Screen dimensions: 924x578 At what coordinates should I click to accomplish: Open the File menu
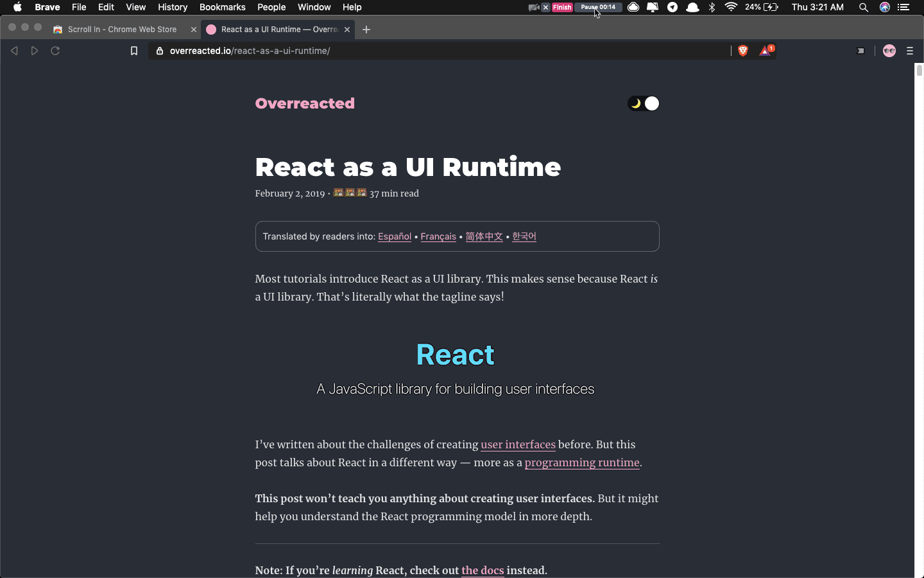pyautogui.click(x=79, y=7)
